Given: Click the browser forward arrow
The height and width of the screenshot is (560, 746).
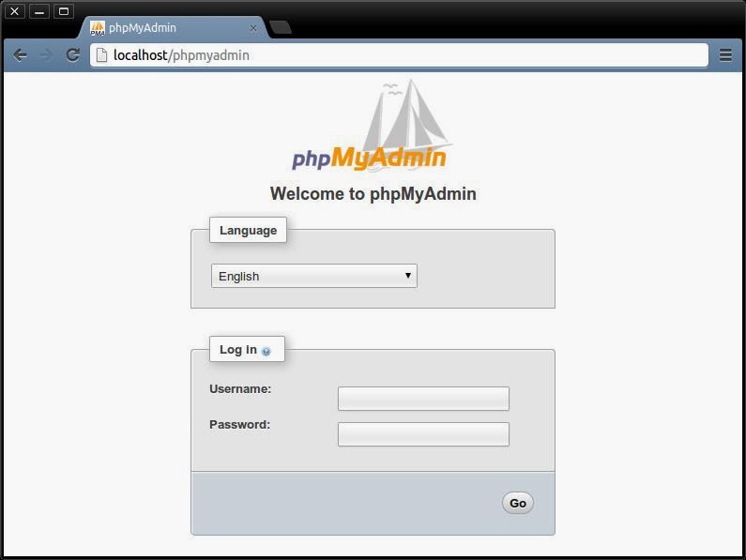Looking at the screenshot, I should click(46, 55).
